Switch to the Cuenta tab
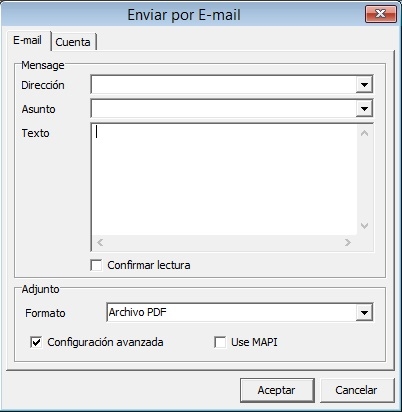Viewport: 402px width, 412px height. tap(73, 42)
